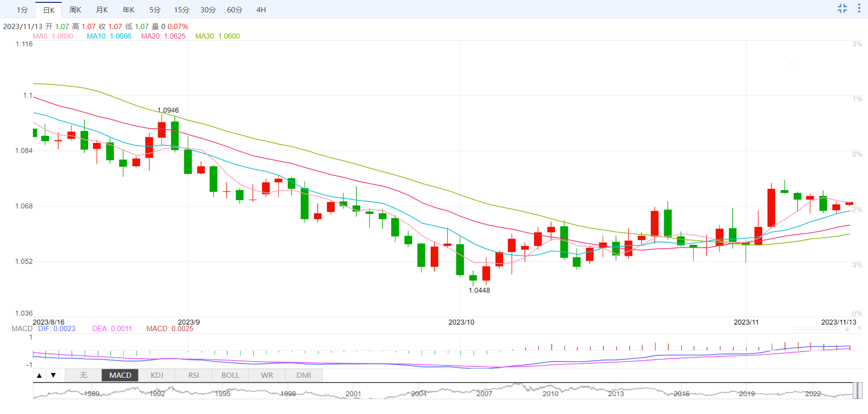Switch to the 日K daily chart tab
Viewport: 868px width, 414px height.
tap(49, 10)
